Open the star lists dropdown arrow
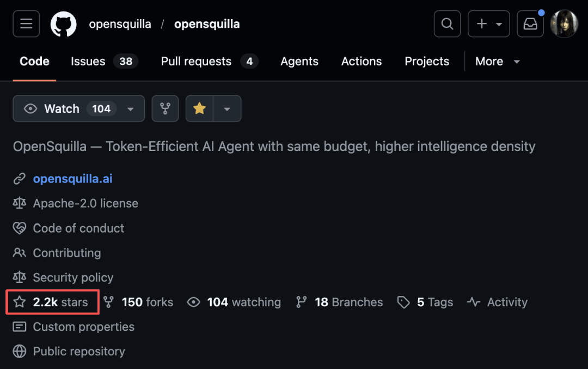This screenshot has width=588, height=369. [227, 109]
